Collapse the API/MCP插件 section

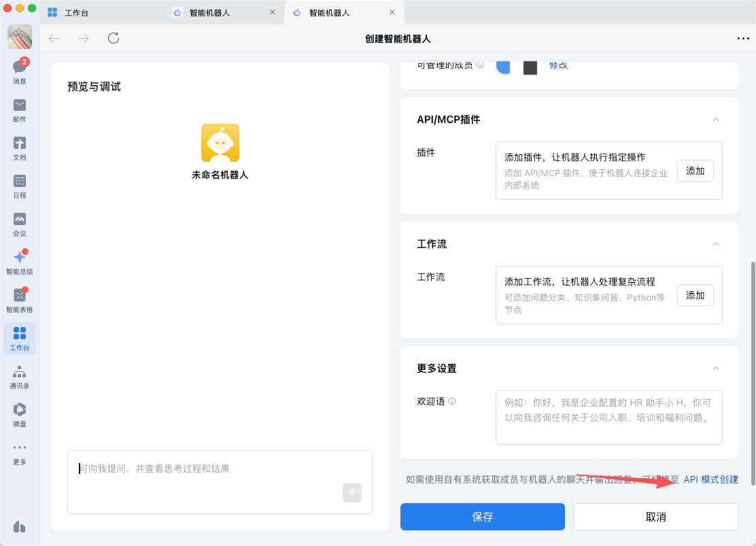point(715,120)
